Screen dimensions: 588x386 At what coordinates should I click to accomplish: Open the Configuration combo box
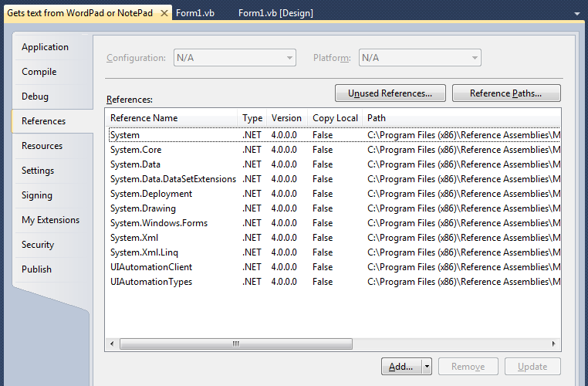click(x=235, y=58)
